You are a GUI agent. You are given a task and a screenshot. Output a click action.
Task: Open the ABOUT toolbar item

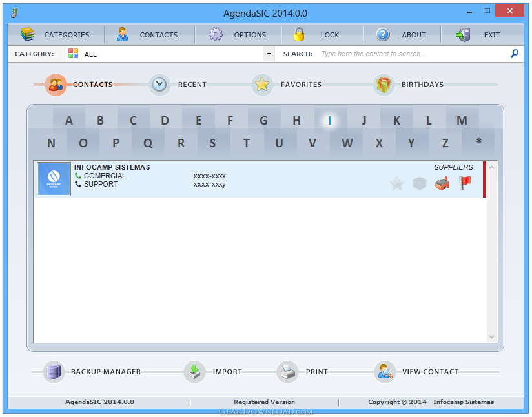414,35
